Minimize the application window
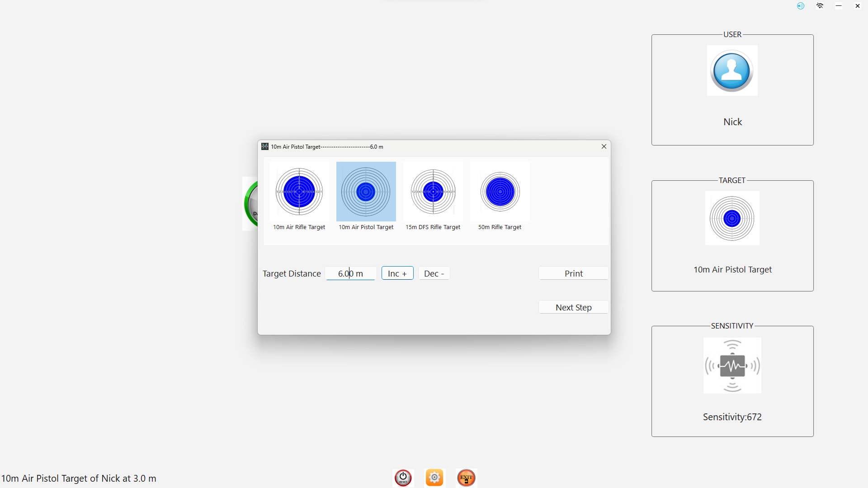 [x=839, y=6]
